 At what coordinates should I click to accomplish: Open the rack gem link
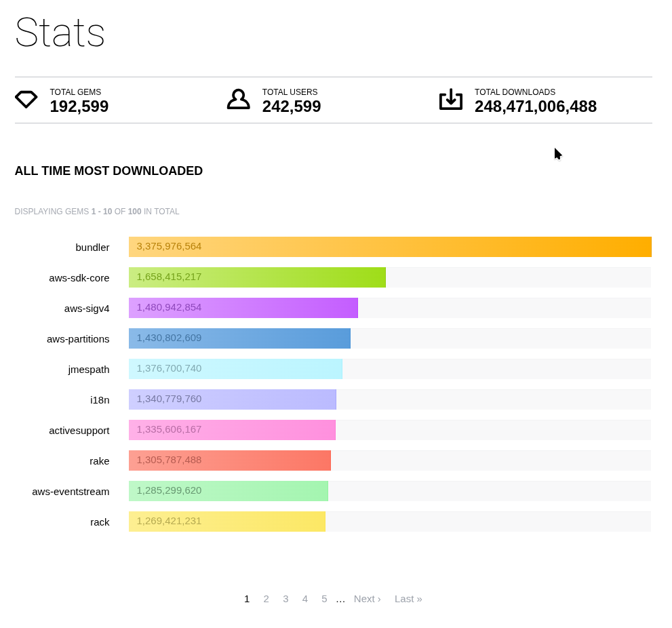pyautogui.click(x=100, y=522)
